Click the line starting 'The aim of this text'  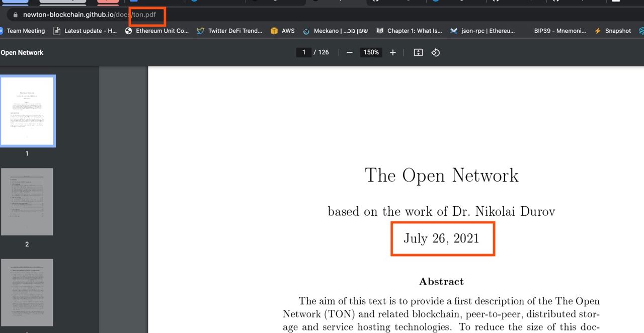click(449, 301)
